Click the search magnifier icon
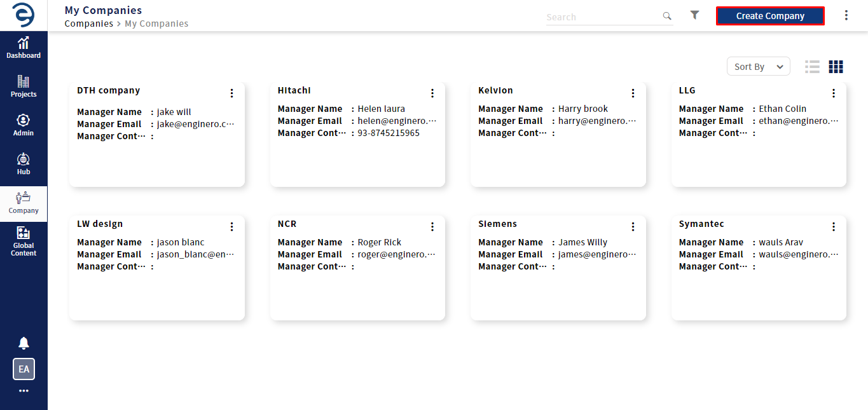This screenshot has width=868, height=410. point(667,16)
